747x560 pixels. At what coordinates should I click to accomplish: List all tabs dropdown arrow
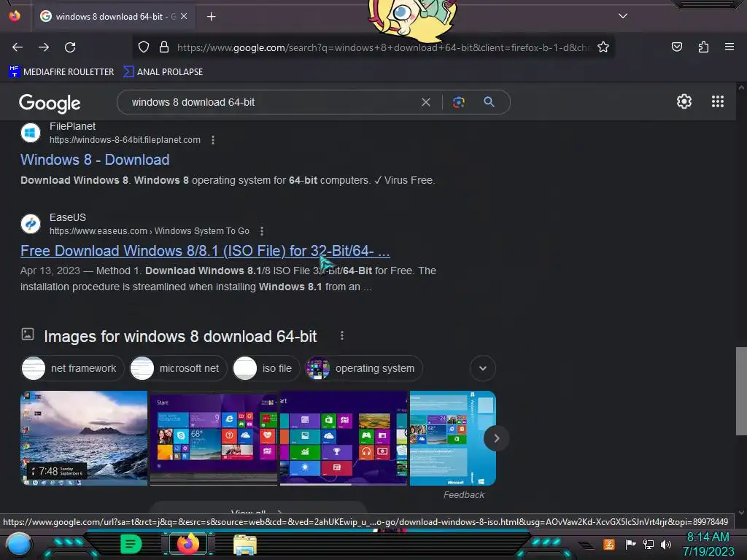(x=623, y=16)
